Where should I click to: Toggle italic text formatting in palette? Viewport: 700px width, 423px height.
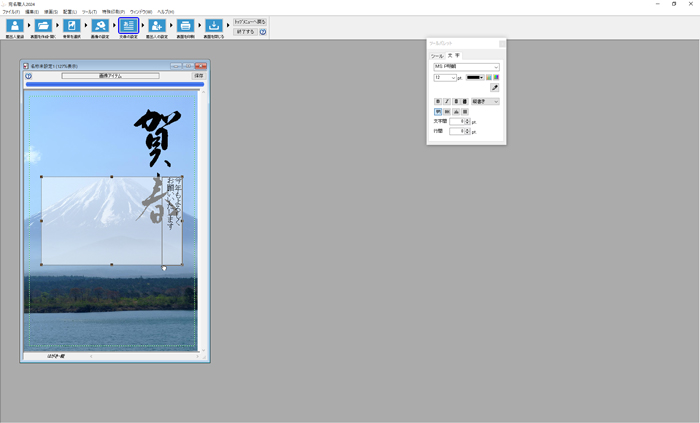pos(446,101)
